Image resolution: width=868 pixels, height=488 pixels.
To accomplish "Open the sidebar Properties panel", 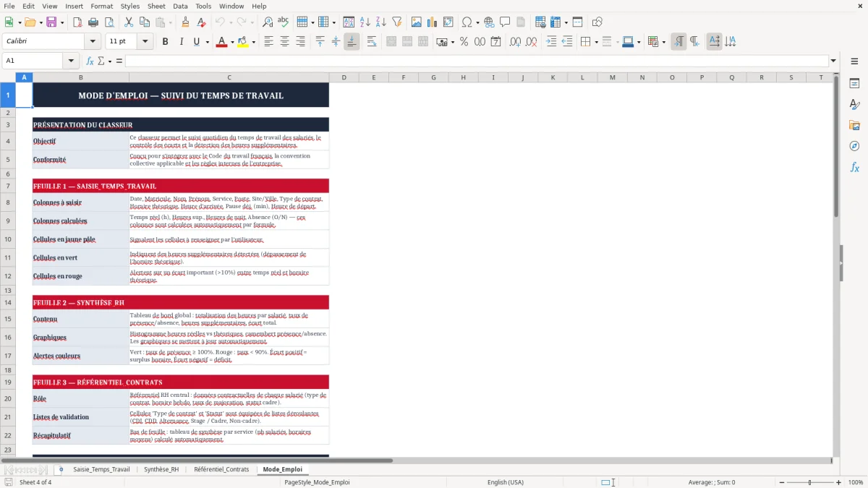I will (854, 84).
